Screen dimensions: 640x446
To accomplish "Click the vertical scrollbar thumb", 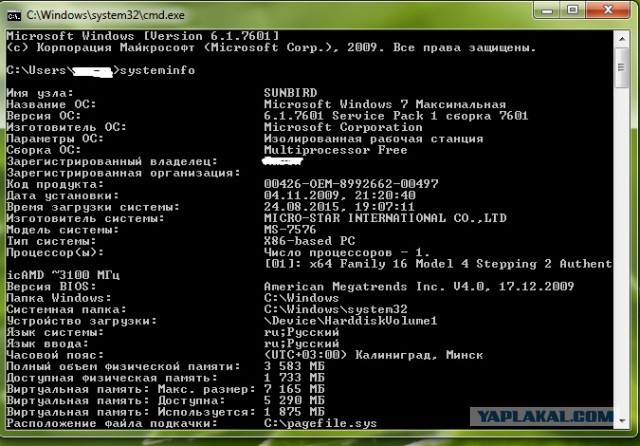I will coord(622,67).
